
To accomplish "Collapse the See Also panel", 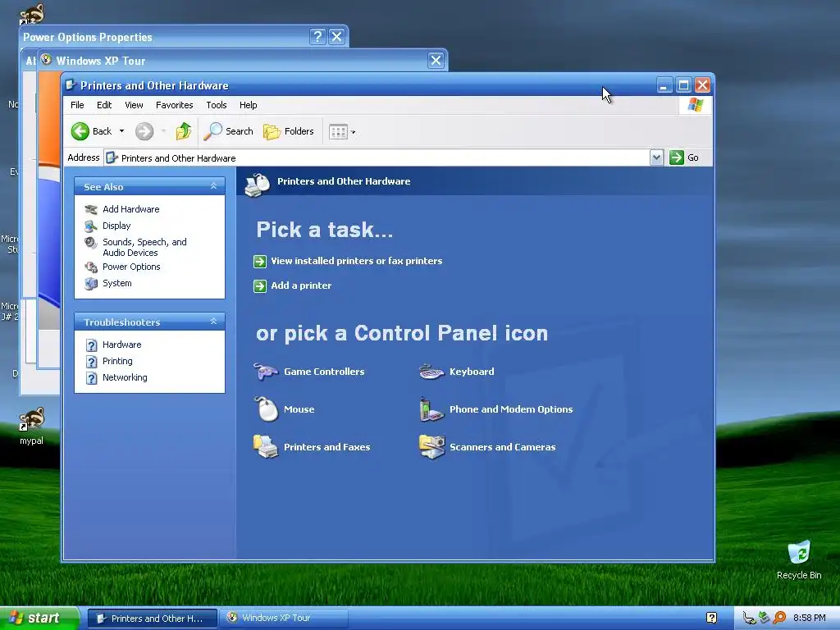I will pos(213,186).
